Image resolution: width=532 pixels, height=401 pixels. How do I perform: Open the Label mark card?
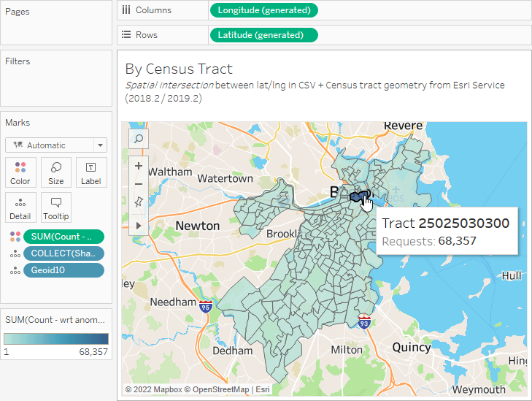pyautogui.click(x=91, y=172)
